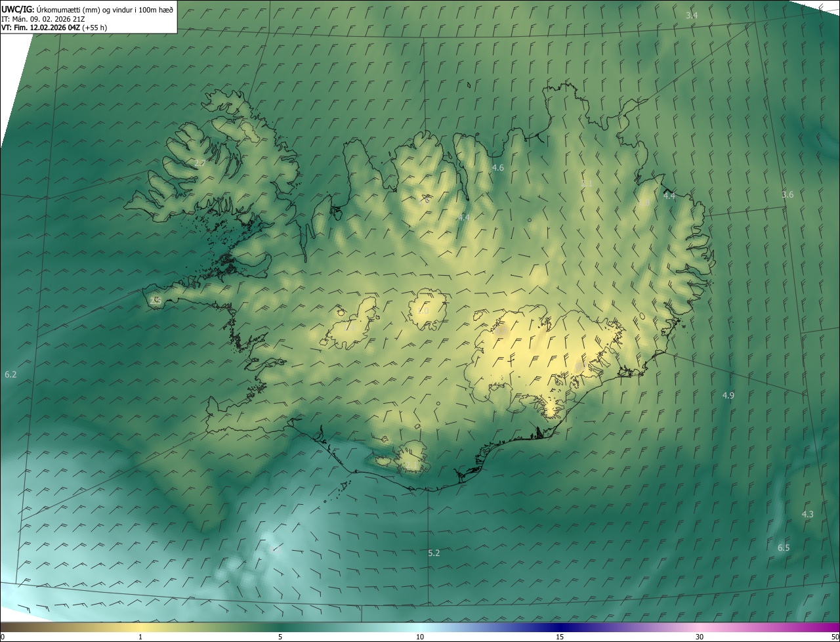Click the 50 tick label on the color scale
Viewport: 840px width, 642px height.
835,637
